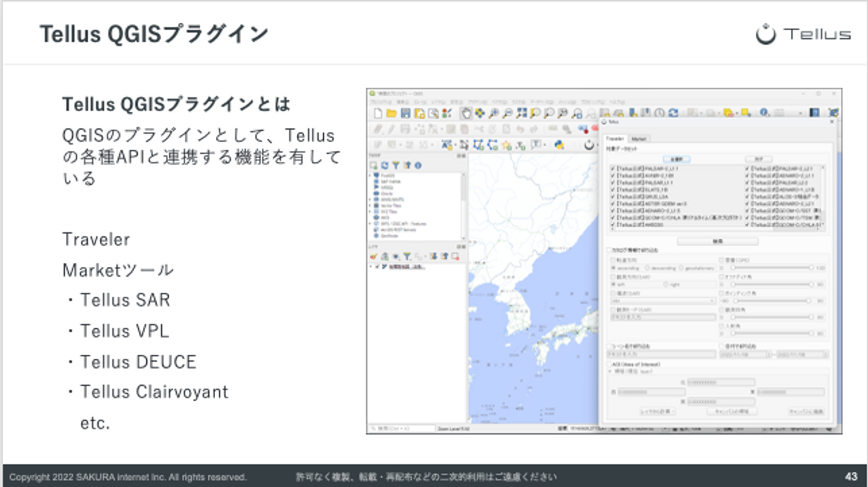Open the polarization (偏波) combo box
This screenshot has width=868, height=487.
coord(663,301)
